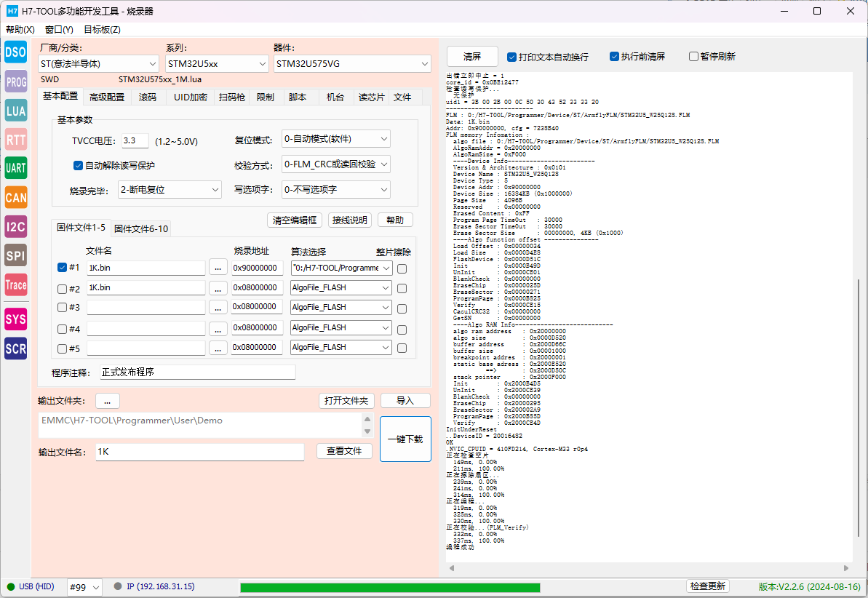Open the 复位模式 reset mode dropdown

pyautogui.click(x=336, y=139)
